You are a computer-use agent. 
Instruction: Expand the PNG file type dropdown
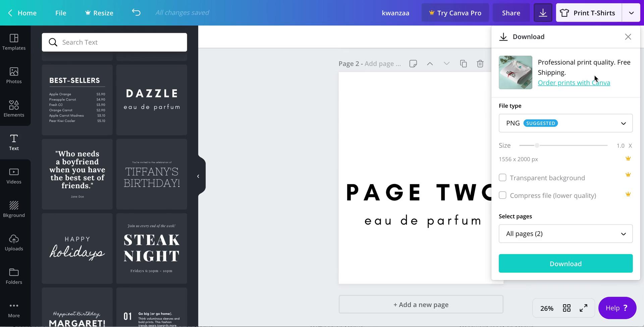click(x=566, y=123)
